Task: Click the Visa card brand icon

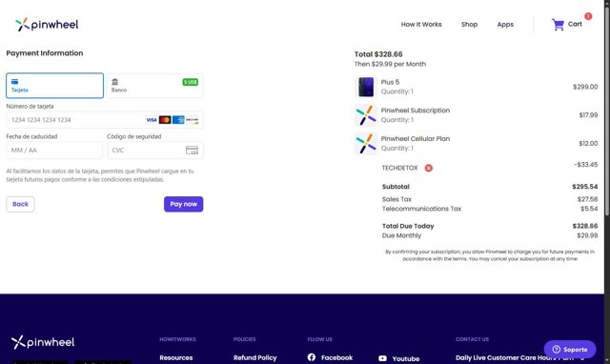Action: pyautogui.click(x=152, y=120)
